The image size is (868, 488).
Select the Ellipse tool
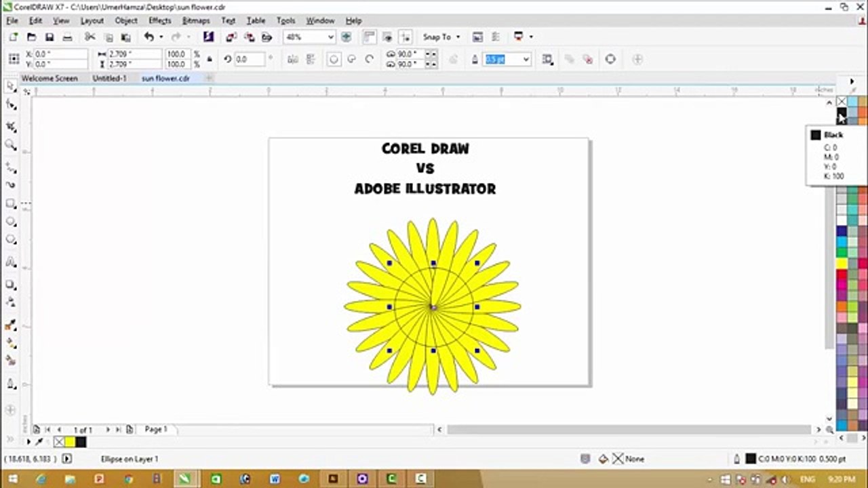pos(11,222)
